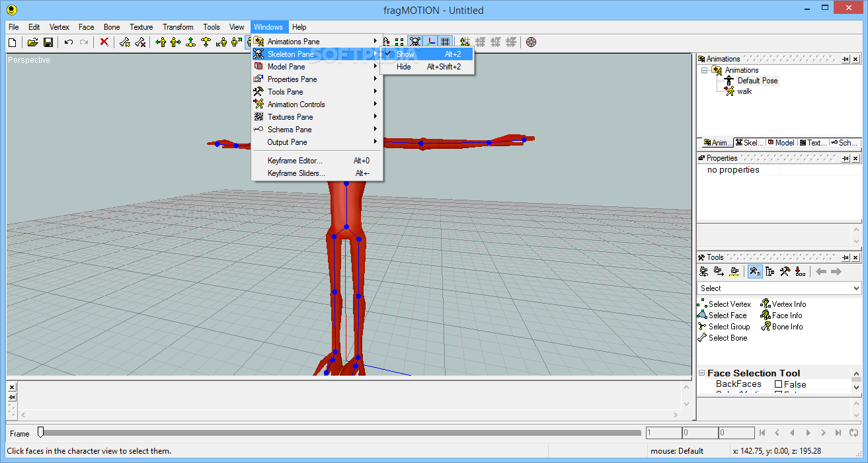The width and height of the screenshot is (868, 463).
Task: Click the red down-arrow icon in Tools pane
Action: point(800,271)
